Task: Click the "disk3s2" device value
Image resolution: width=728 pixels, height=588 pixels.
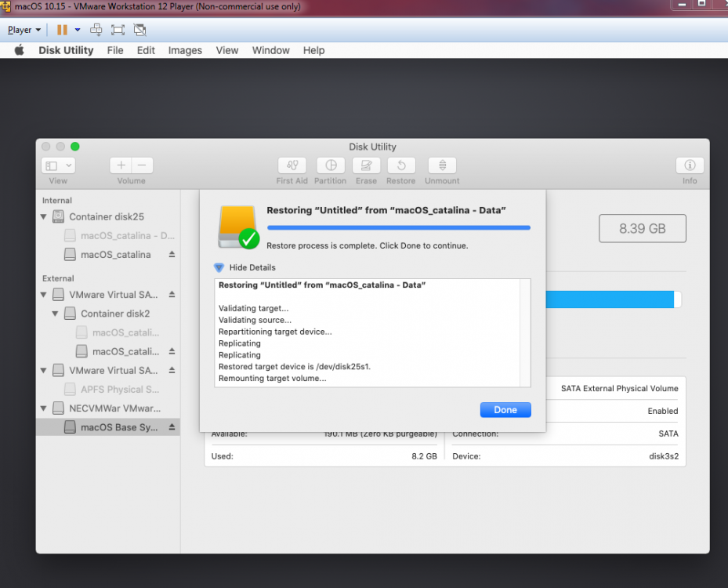Action: click(x=664, y=456)
